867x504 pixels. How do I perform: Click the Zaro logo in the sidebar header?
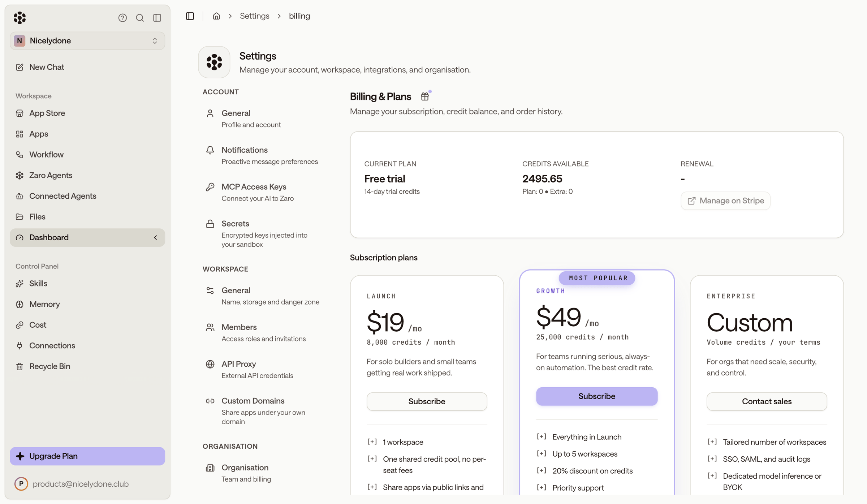[x=20, y=17]
